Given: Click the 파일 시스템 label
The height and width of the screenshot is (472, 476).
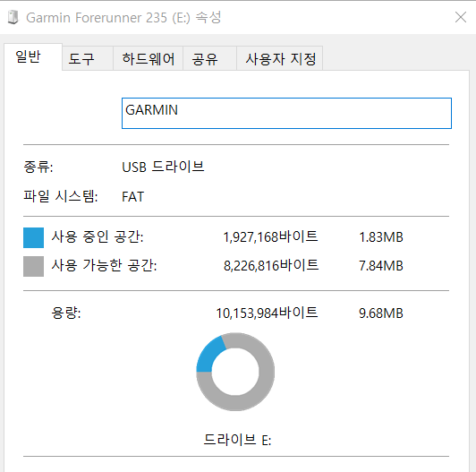Looking at the screenshot, I should coord(61,196).
